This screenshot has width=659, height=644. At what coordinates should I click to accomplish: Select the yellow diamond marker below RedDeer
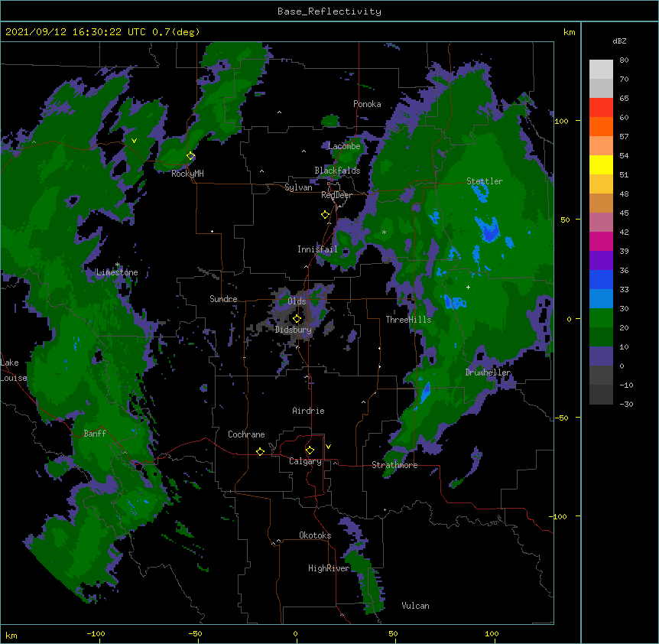click(325, 215)
